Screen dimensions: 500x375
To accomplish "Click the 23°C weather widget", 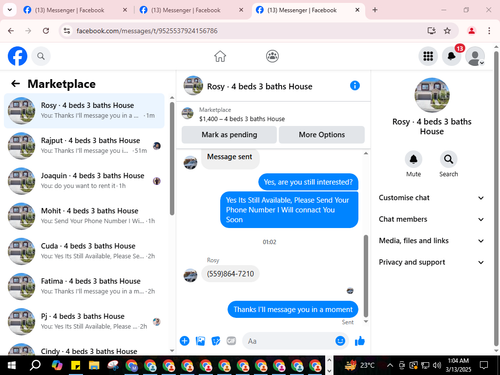I will (x=359, y=365).
